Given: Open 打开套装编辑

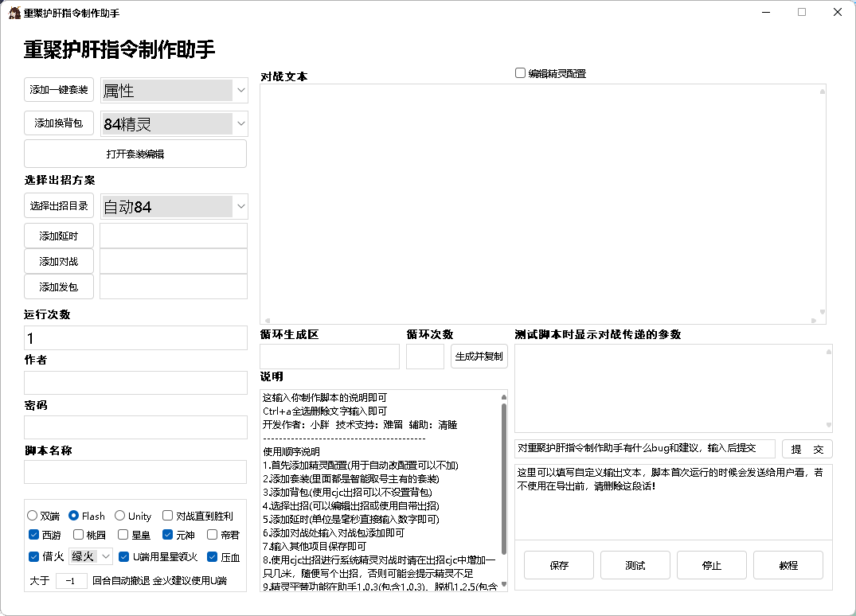Looking at the screenshot, I should pyautogui.click(x=135, y=154).
